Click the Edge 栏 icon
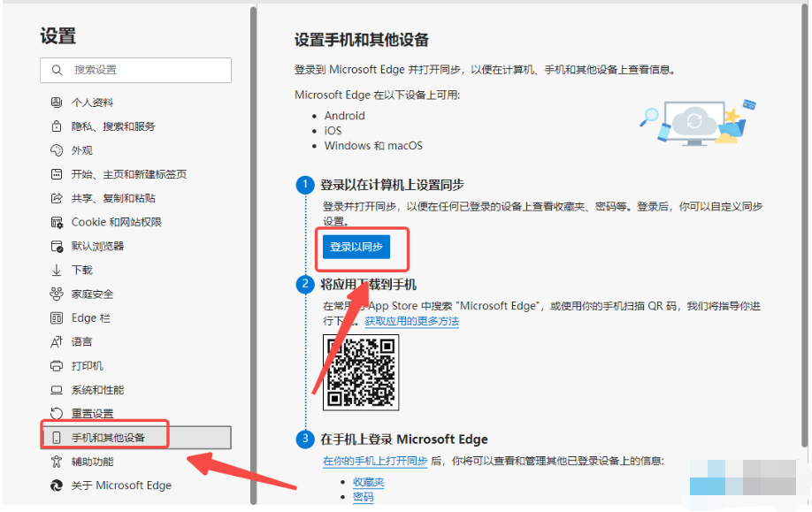The height and width of the screenshot is (512, 812). coord(57,317)
